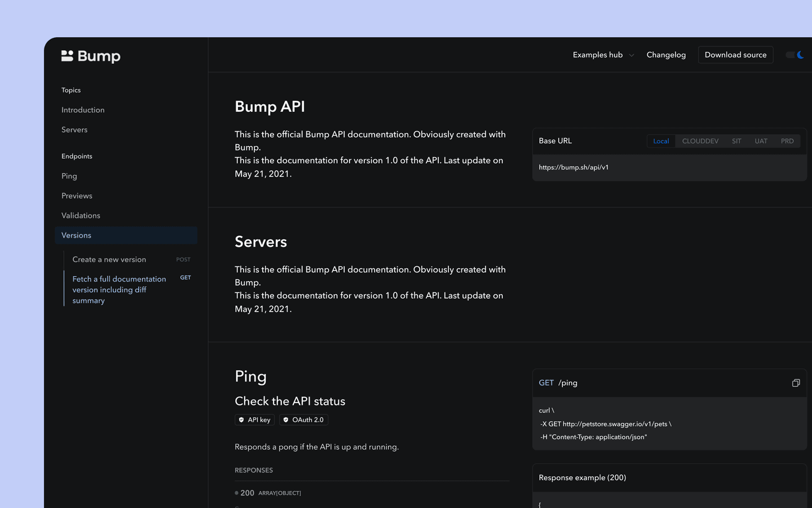Click the ARRAY[OBJECT] response type label
The width and height of the screenshot is (812, 508).
pos(280,493)
